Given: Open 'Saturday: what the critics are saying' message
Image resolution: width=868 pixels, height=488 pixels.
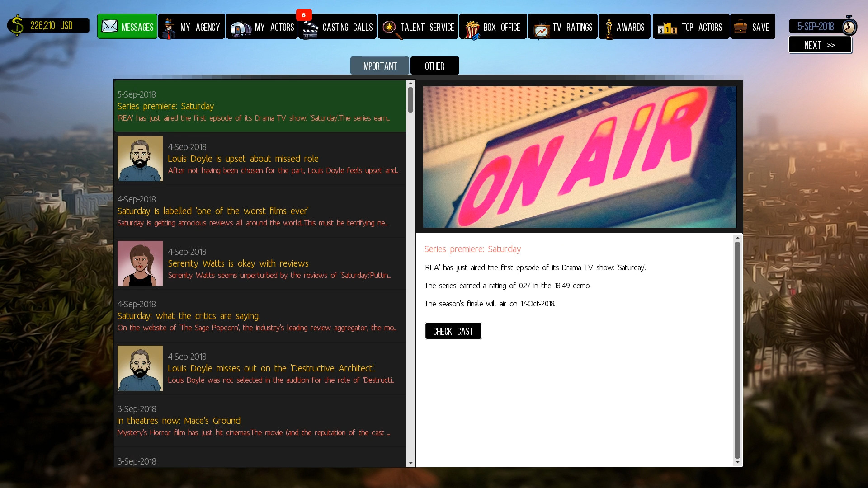Looking at the screenshot, I should pos(189,316).
